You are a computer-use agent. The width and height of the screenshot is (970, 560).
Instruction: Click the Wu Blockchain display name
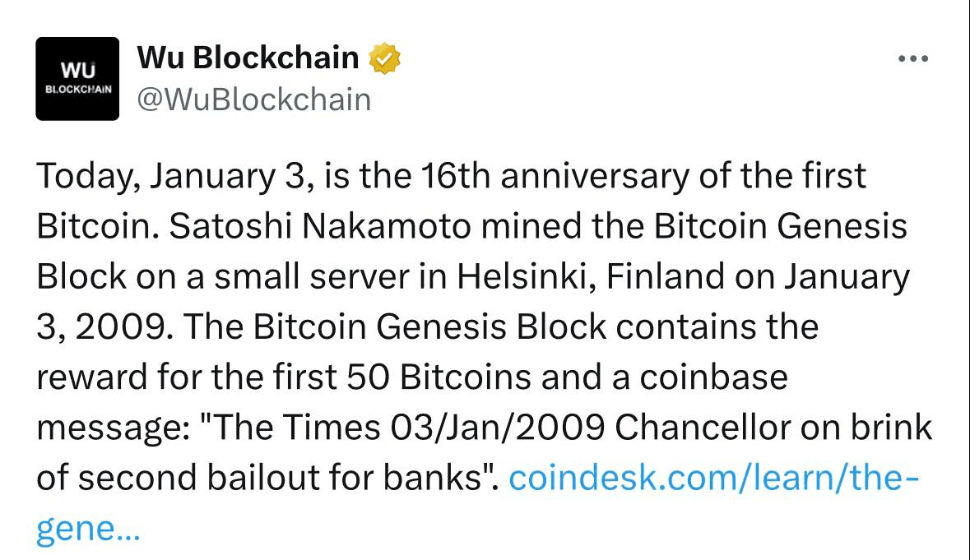click(248, 58)
